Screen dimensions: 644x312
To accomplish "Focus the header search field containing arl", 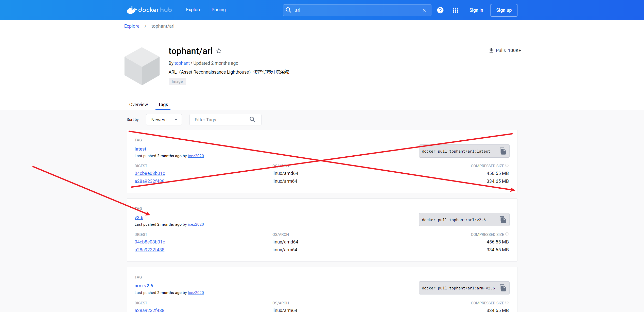I will pos(357,10).
